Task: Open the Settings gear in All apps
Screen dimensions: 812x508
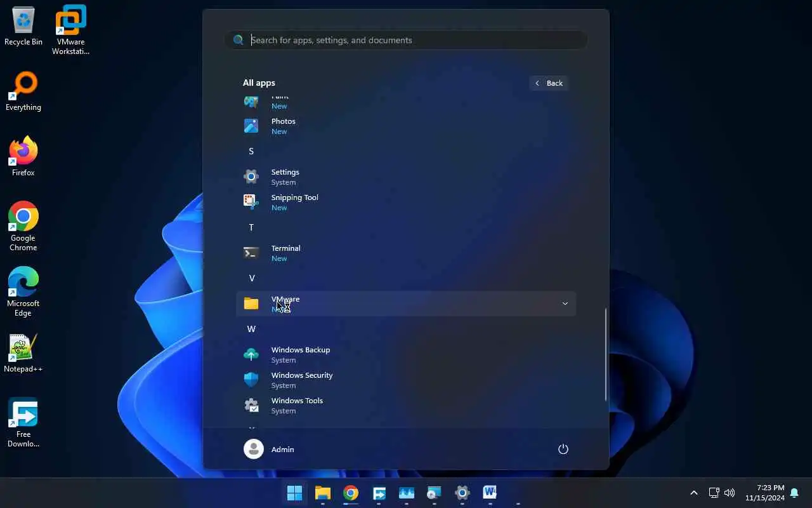Action: pos(251,177)
